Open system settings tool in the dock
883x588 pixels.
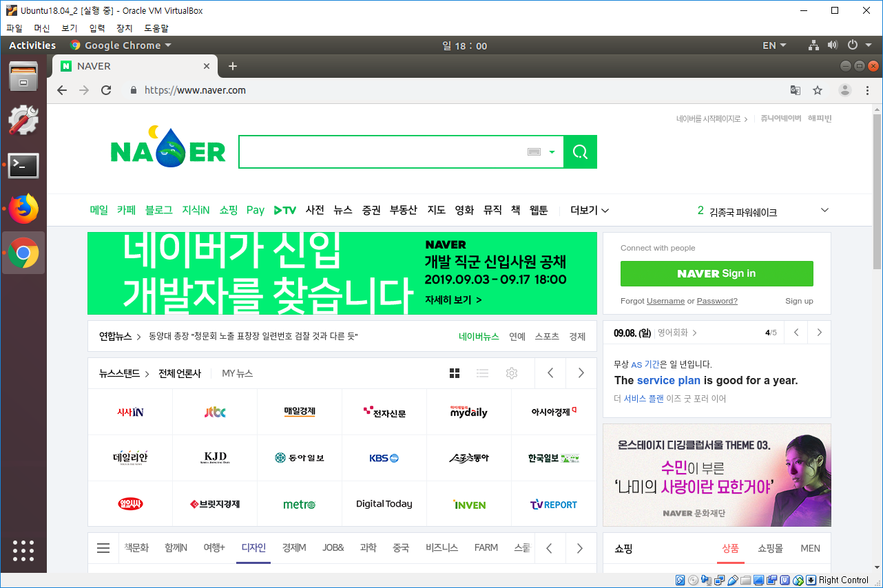tap(23, 120)
